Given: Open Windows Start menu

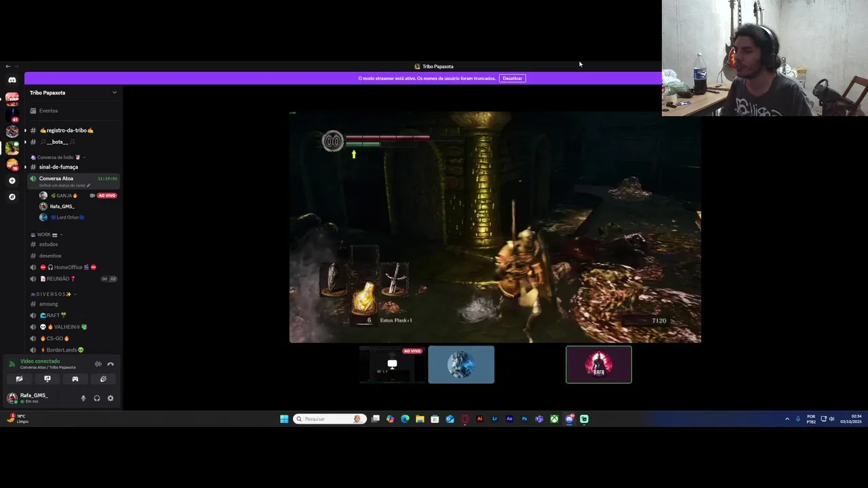Looking at the screenshot, I should 284,419.
